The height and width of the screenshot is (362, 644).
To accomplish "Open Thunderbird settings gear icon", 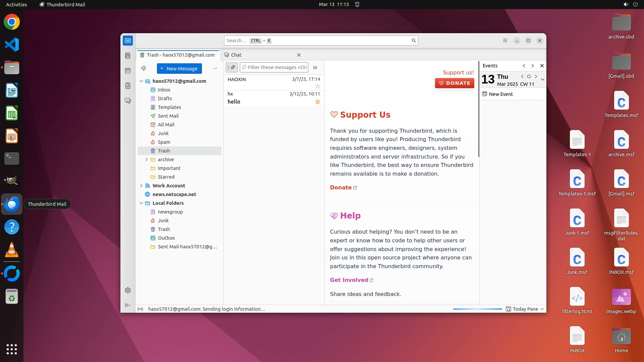I will tap(128, 290).
